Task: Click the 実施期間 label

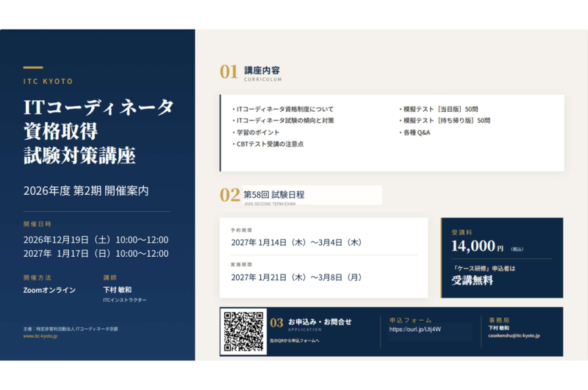Action: pyautogui.click(x=242, y=265)
